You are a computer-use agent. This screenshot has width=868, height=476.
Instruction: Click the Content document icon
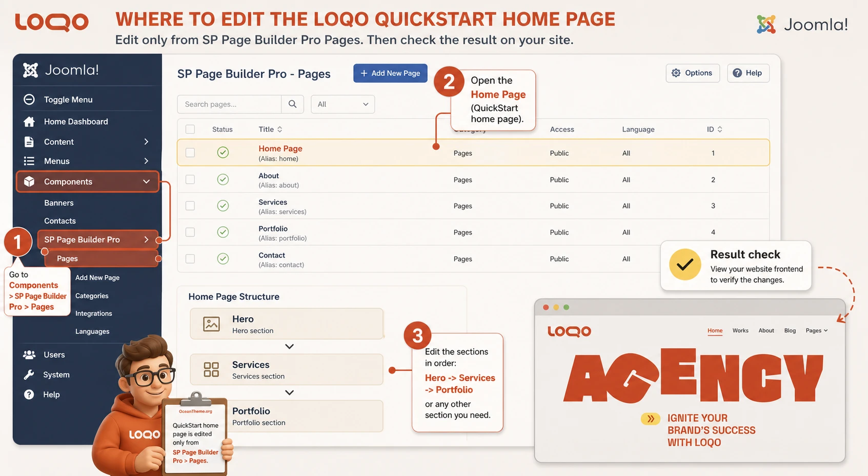tap(29, 141)
